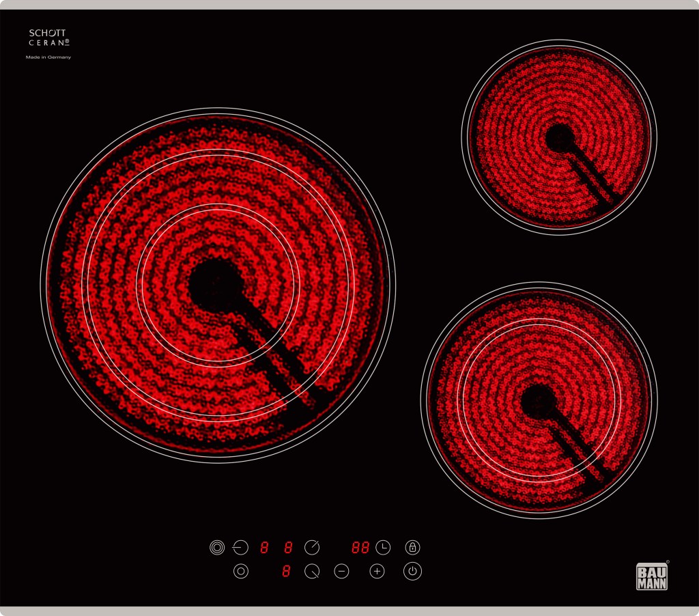Select the upper-right cooking zone selector icon
The width and height of the screenshot is (699, 616).
(312, 547)
